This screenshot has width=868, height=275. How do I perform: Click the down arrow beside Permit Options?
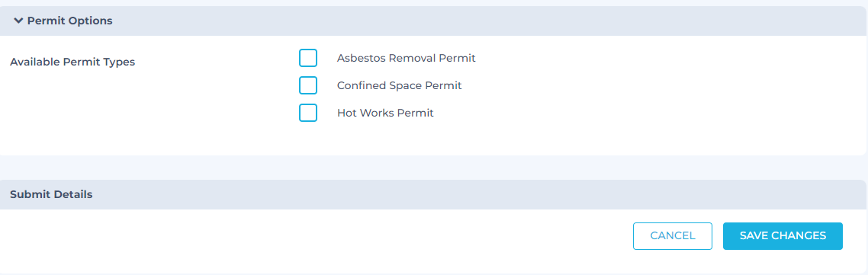tap(18, 21)
